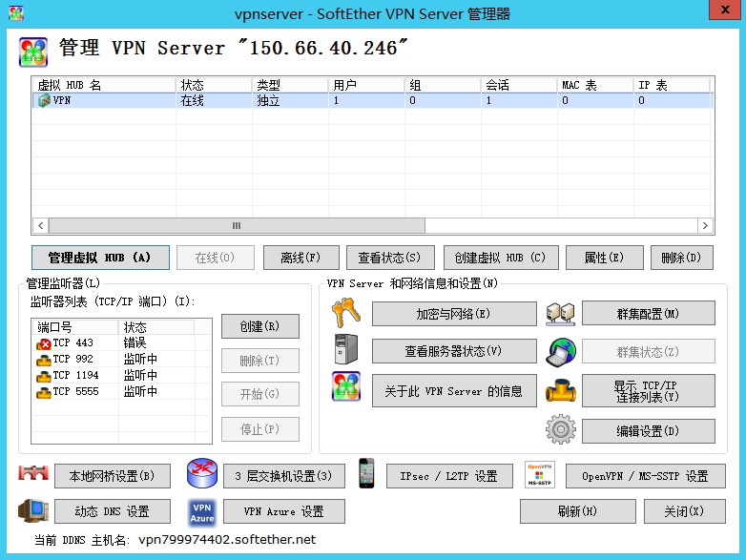Click the listener icon next to TCP 5555
The image size is (746, 560).
(44, 392)
